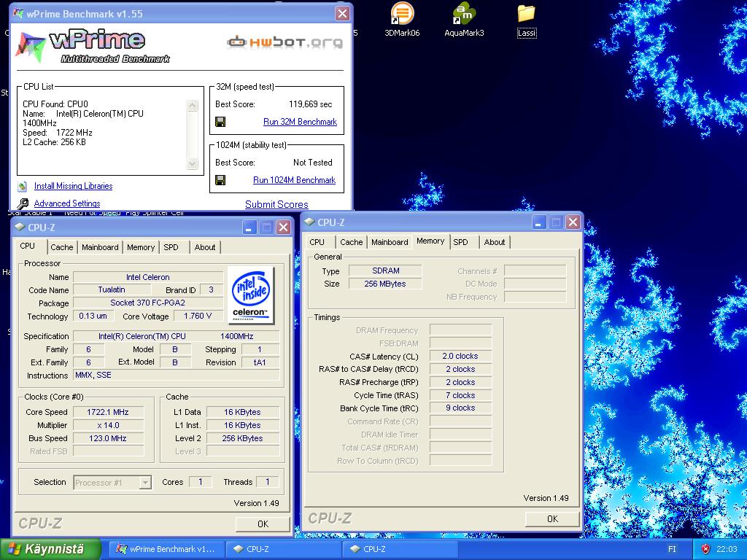Click the CAS# Latency 2.0 clocks field
747x560 pixels.
460,356
